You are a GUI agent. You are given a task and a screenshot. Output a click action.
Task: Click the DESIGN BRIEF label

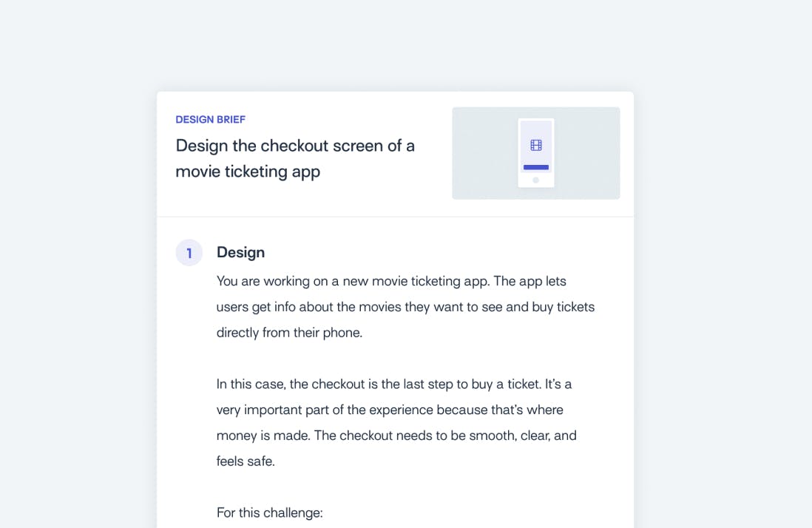[210, 120]
